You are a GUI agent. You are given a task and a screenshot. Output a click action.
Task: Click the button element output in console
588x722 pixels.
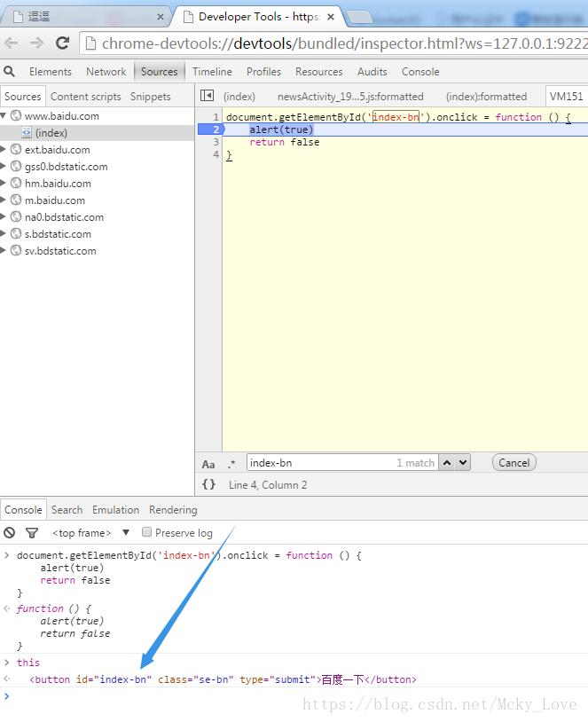coord(223,679)
